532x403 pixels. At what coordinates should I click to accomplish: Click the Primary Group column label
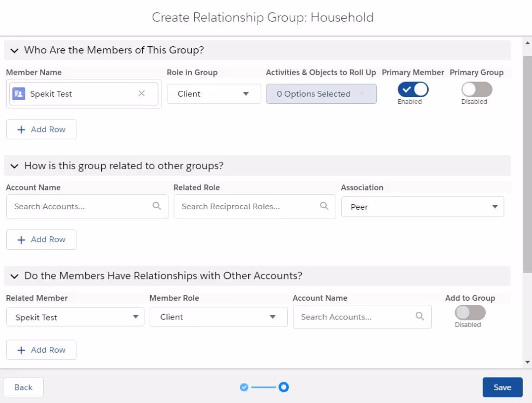point(476,72)
